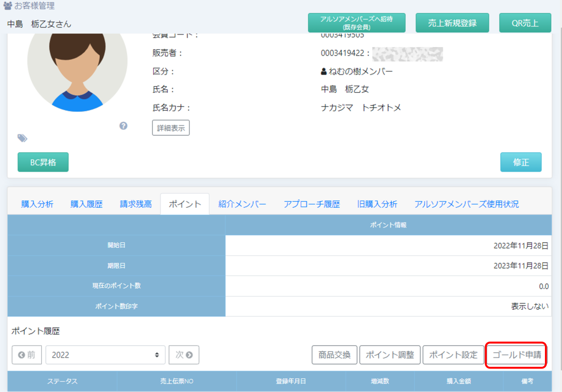Switch to the 購入履歴 tab

point(87,204)
